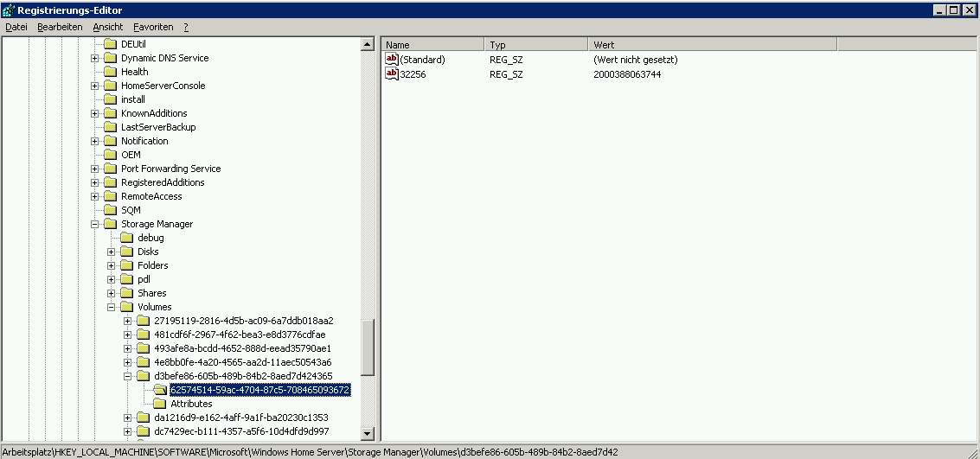The height and width of the screenshot is (459, 980).
Task: Click the Disks folder icon
Action: click(x=127, y=252)
